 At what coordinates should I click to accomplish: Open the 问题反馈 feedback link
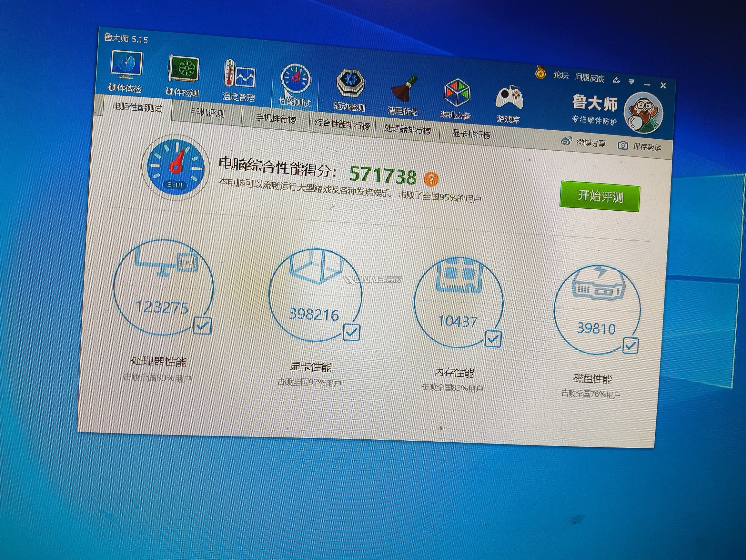[589, 78]
